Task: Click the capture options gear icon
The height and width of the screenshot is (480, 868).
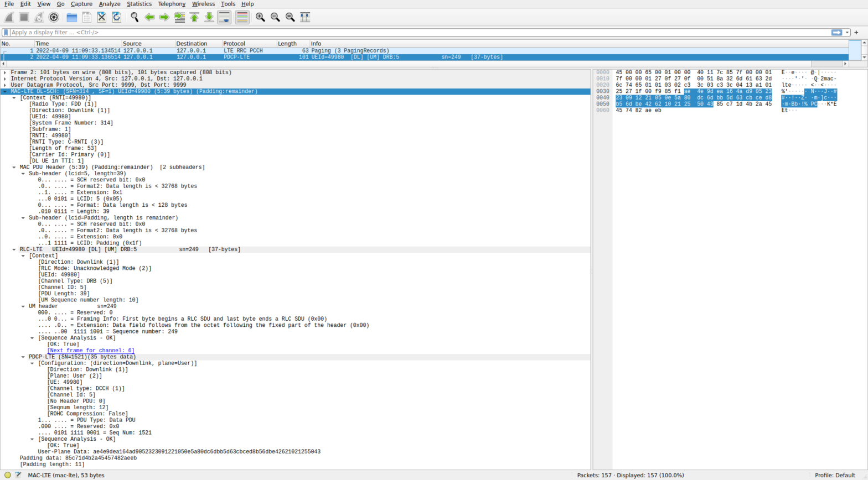Action: [54, 18]
